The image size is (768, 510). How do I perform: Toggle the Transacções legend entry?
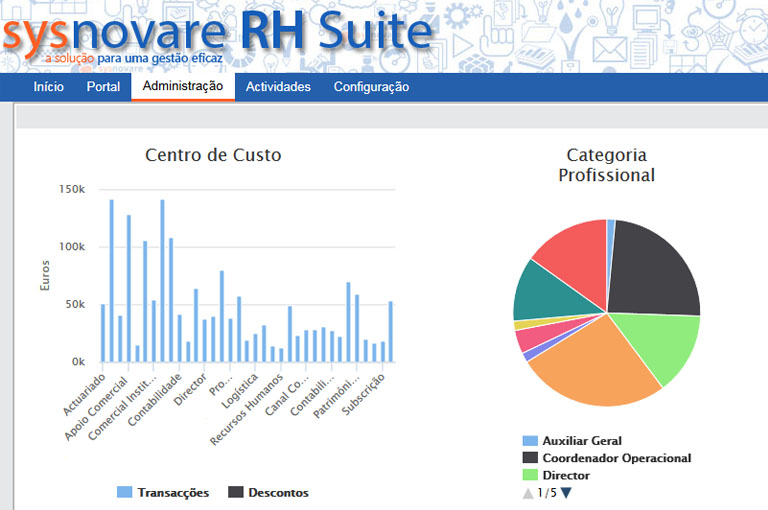tap(163, 492)
